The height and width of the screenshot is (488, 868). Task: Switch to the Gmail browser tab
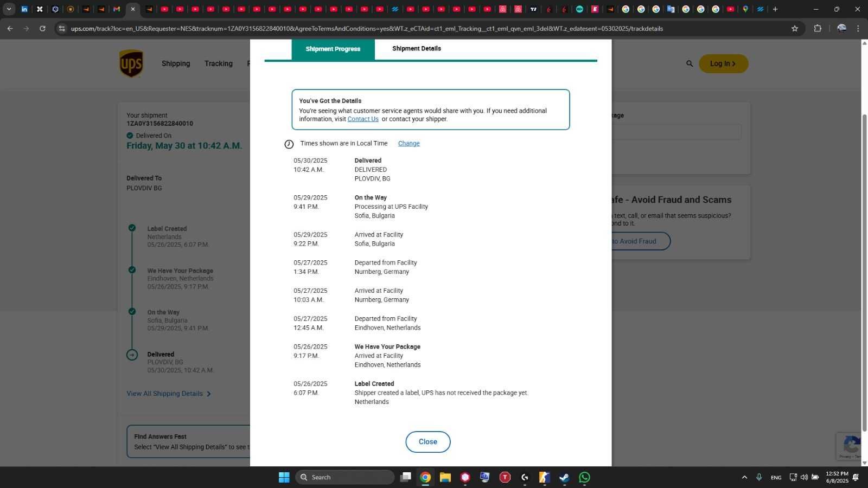tap(117, 9)
